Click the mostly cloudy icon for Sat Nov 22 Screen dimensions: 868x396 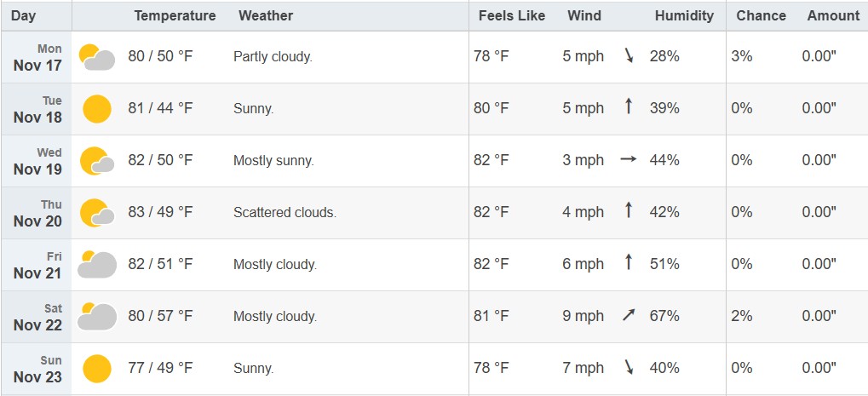point(97,317)
